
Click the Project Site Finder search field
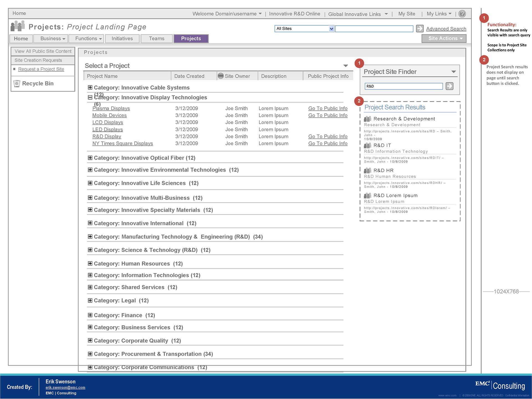point(403,86)
